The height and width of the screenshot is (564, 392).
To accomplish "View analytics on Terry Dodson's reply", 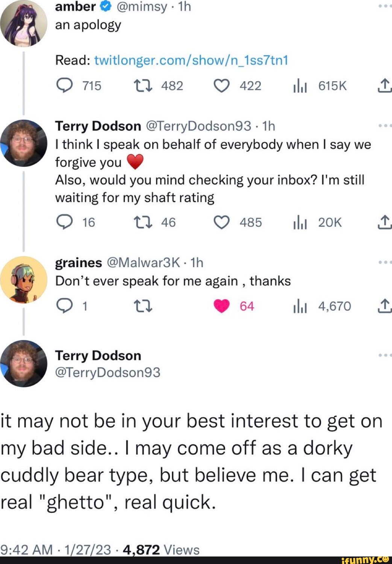I will tap(301, 222).
